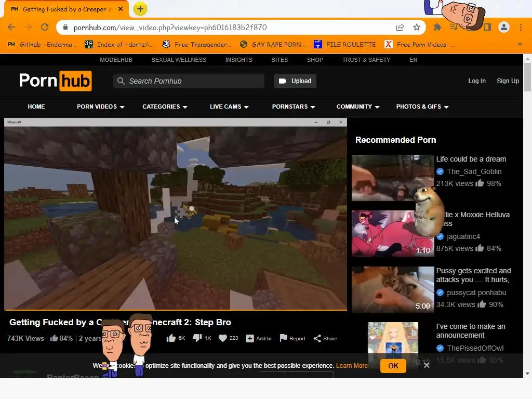Open the Chrome profile menu
This screenshot has height=399, width=532.
pos(504,27)
